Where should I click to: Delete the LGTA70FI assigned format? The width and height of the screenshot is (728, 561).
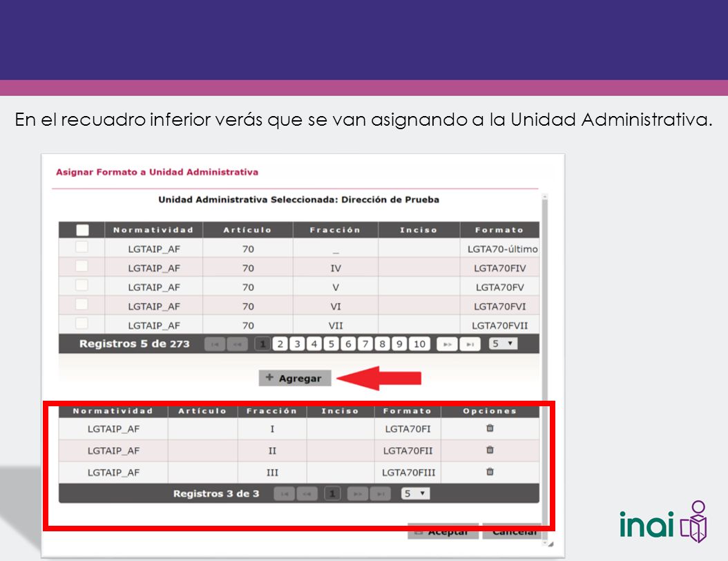click(x=490, y=428)
